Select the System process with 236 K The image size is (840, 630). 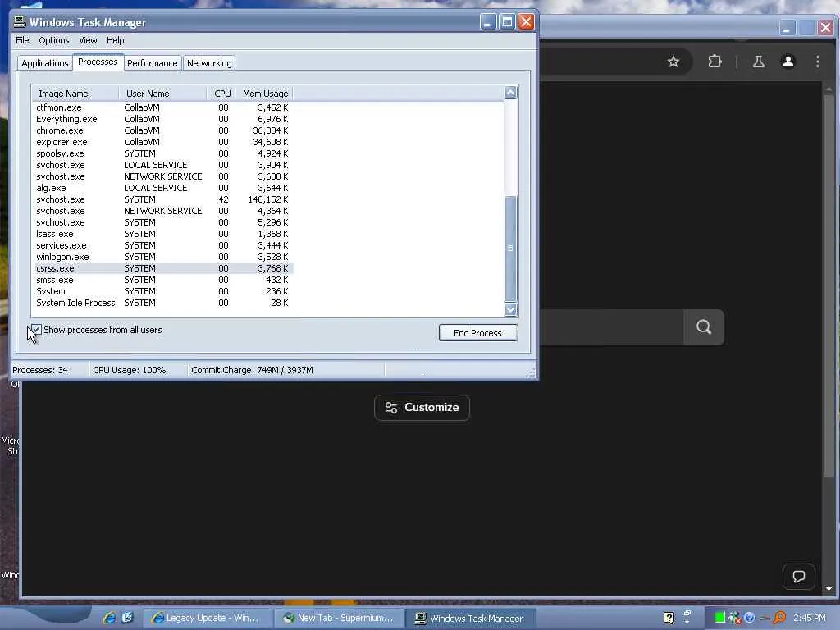point(162,291)
